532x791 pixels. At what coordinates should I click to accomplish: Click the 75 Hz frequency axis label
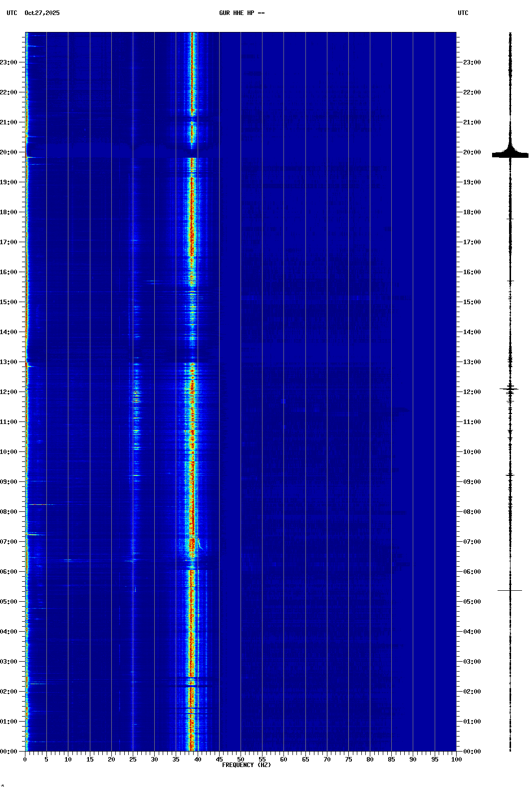point(348,760)
